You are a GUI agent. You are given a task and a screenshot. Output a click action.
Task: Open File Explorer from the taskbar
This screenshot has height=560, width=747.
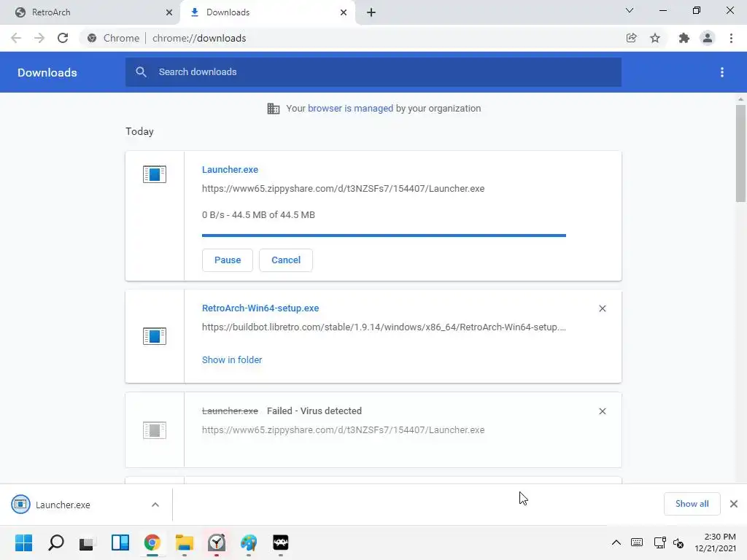[185, 542]
